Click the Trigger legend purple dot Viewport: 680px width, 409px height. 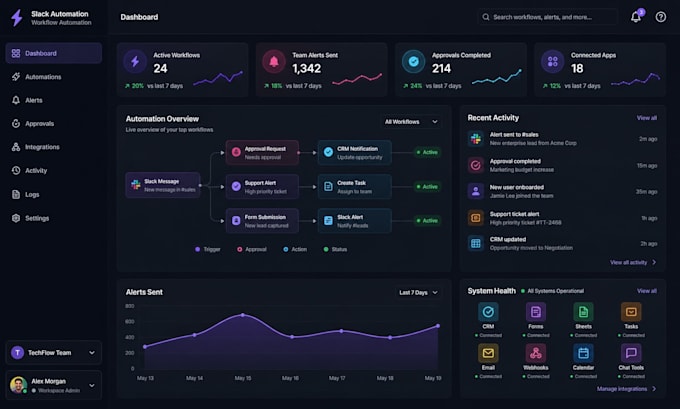pos(197,249)
